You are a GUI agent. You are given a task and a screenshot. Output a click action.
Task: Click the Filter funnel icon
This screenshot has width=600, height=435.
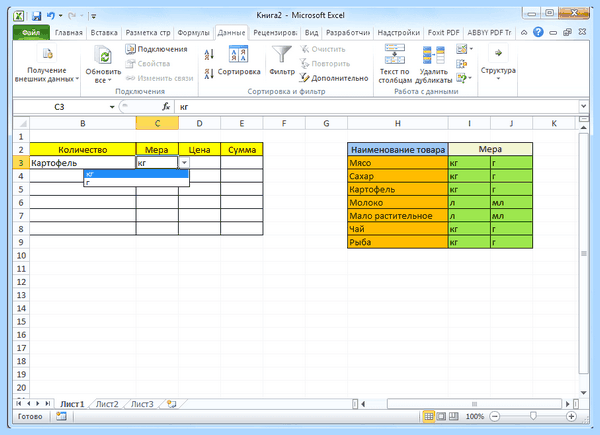click(x=282, y=54)
